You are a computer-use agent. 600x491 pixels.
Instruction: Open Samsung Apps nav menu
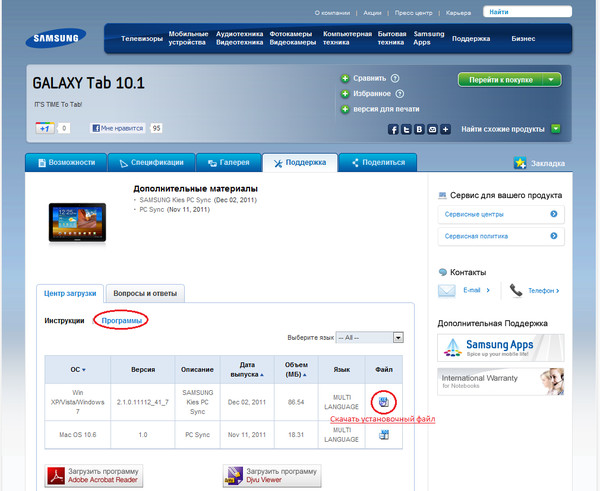coord(429,38)
